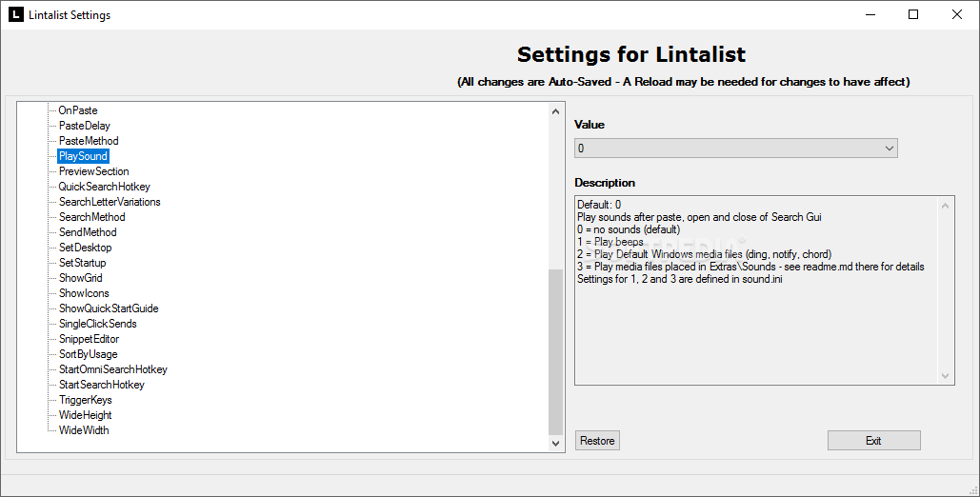
Task: Select the ShowGrid setting
Action: pyautogui.click(x=81, y=278)
